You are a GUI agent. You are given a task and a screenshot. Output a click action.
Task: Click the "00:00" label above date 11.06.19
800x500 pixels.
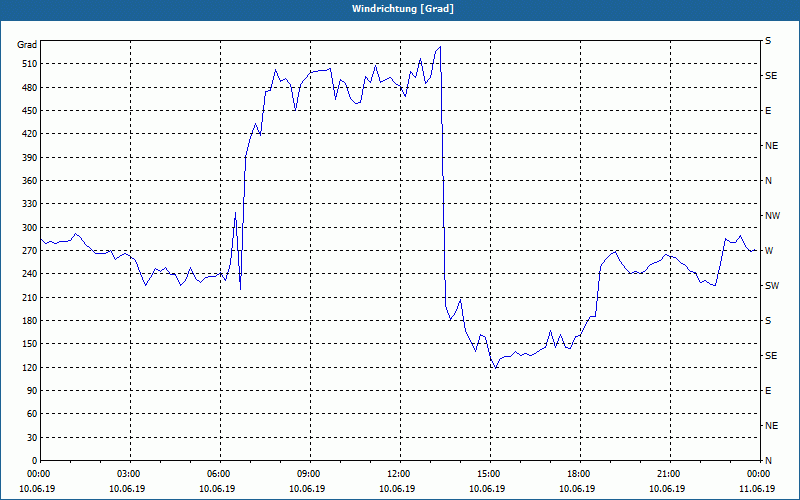pyautogui.click(x=759, y=474)
